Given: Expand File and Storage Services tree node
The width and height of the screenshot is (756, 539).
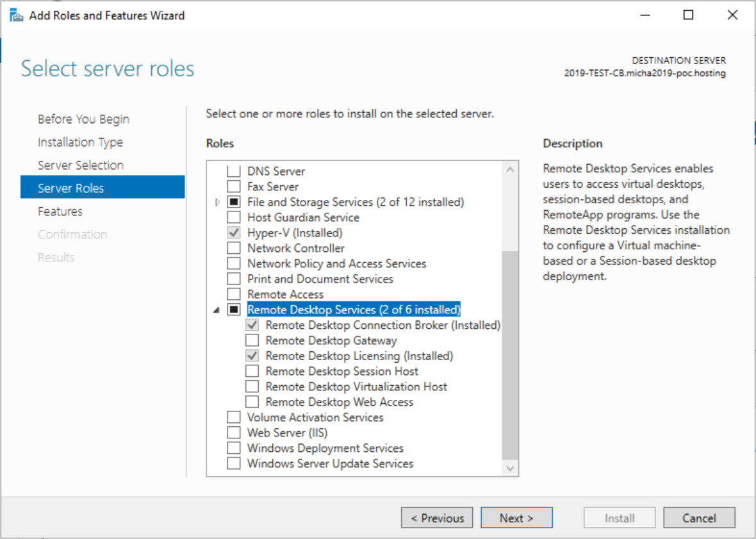Looking at the screenshot, I should 217,202.
